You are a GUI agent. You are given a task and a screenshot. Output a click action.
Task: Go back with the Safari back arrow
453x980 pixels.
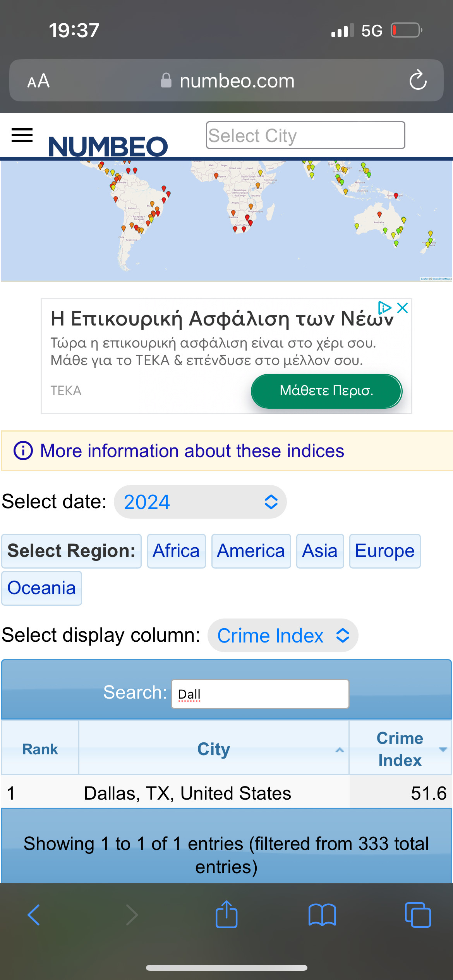[34, 915]
